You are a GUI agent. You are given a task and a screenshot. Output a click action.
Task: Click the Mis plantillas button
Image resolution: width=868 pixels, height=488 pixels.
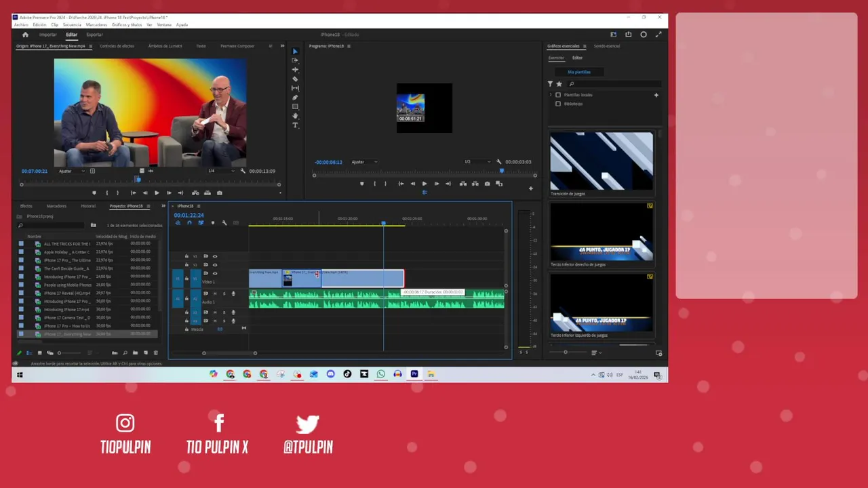579,72
